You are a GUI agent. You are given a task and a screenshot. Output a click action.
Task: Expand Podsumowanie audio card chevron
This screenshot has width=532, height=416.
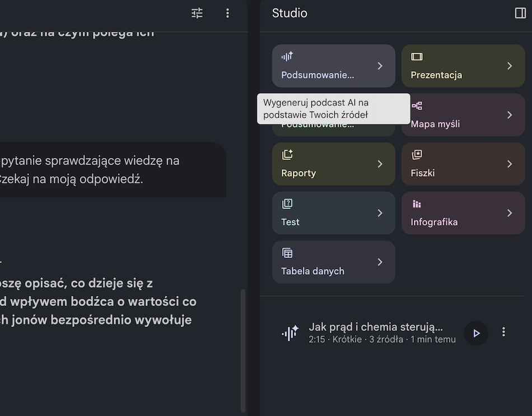pos(380,66)
